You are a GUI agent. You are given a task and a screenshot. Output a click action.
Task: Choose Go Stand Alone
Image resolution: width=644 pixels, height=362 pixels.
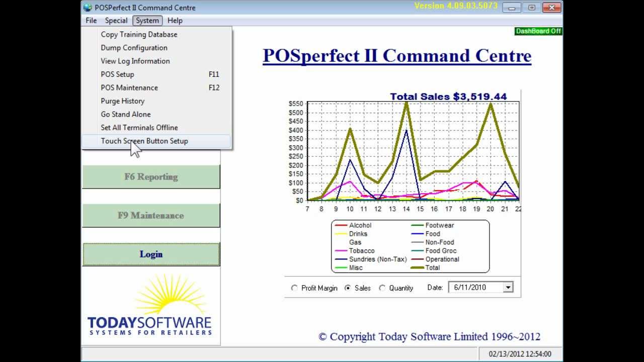click(156, 114)
